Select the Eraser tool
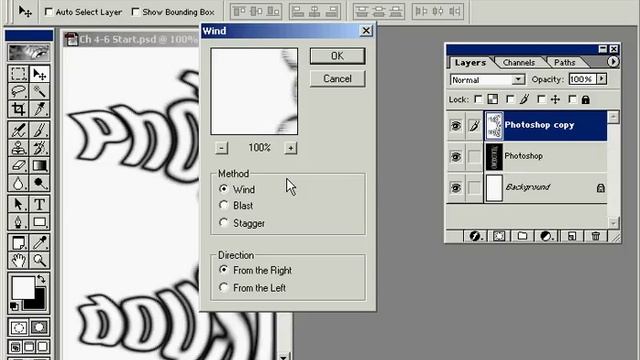 [x=18, y=165]
